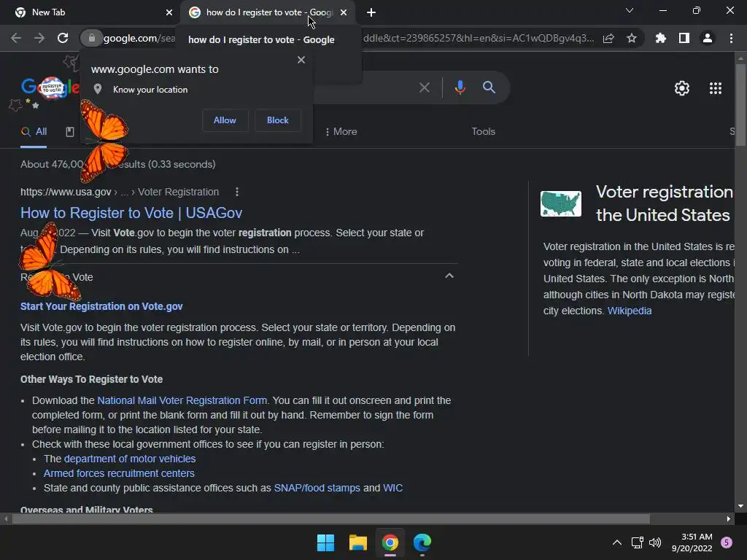This screenshot has height=560, width=747.
Task: Open the taskbar clock and date
Action: point(692,542)
